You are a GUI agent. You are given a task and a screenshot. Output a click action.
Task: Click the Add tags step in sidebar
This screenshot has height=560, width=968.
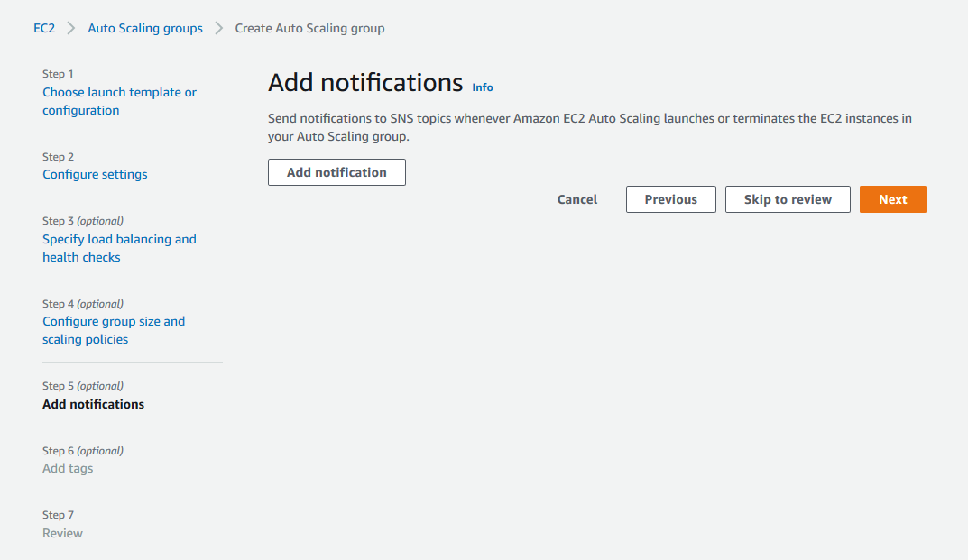68,468
